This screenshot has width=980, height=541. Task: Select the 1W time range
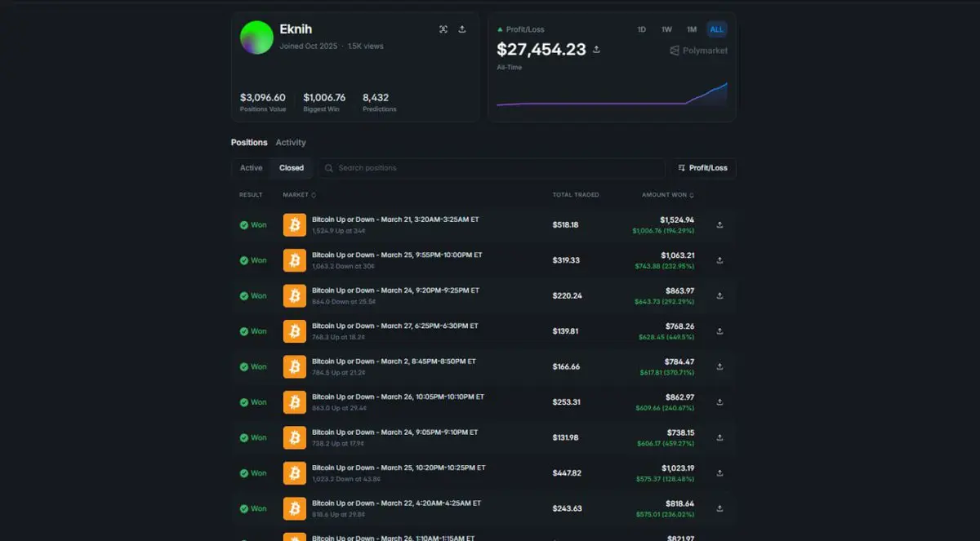tap(666, 29)
